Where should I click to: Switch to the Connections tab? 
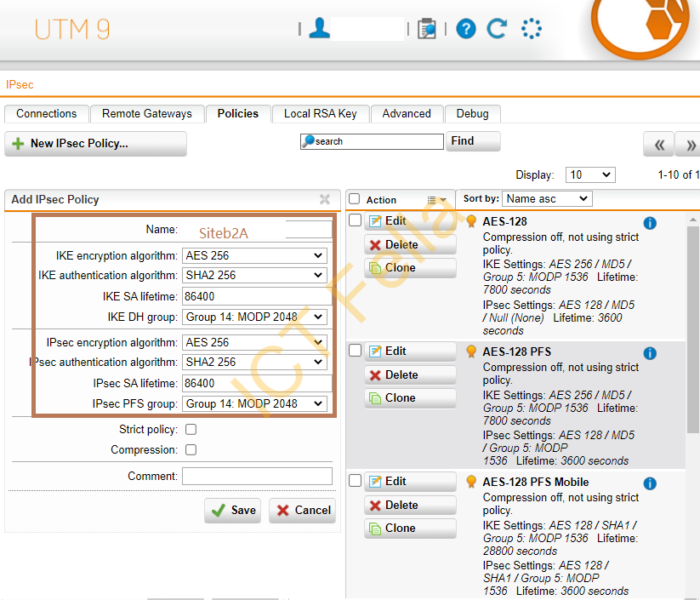coord(47,113)
